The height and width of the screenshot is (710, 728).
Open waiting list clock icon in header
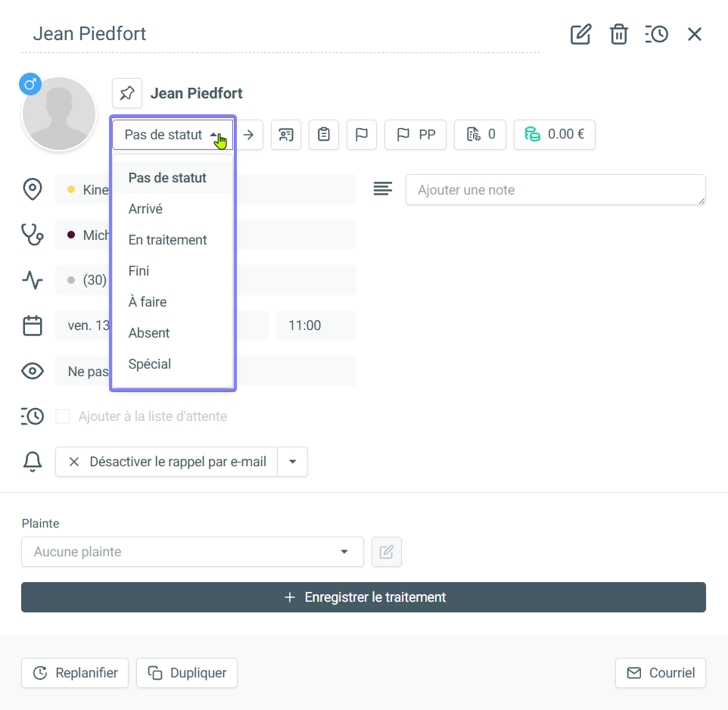[656, 34]
